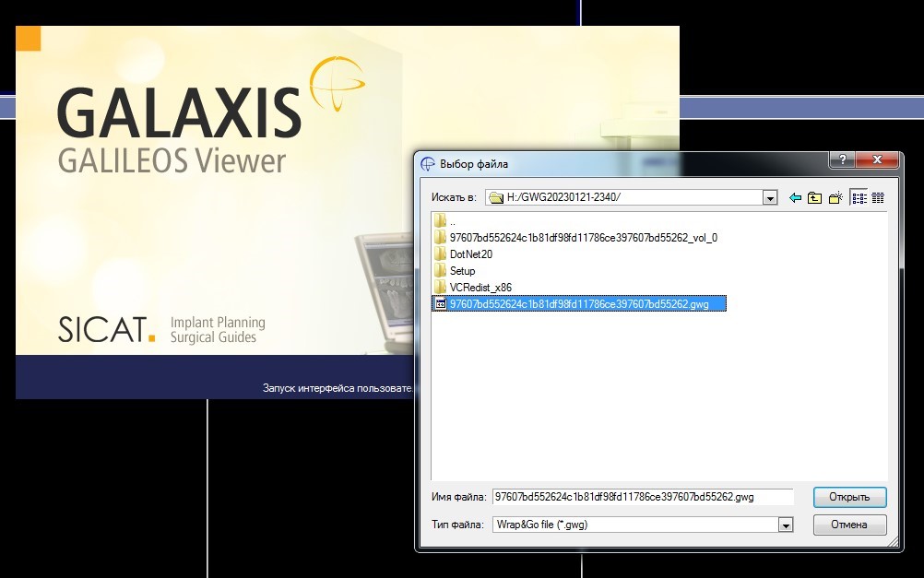Click the GALAXIS icon in dialog title bar

427,164
